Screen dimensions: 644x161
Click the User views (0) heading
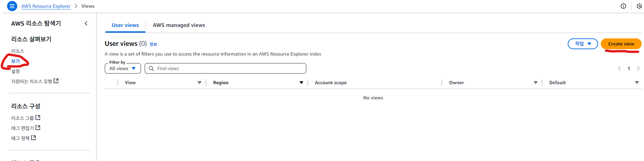(126, 43)
